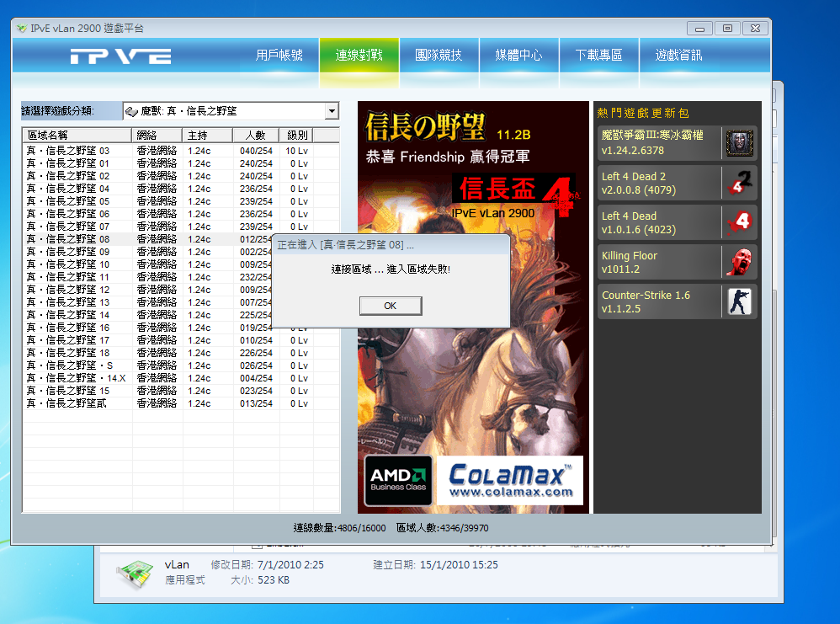The height and width of the screenshot is (624, 840).
Task: Click the 區域人數:4346/39970 status text
Action: click(443, 528)
